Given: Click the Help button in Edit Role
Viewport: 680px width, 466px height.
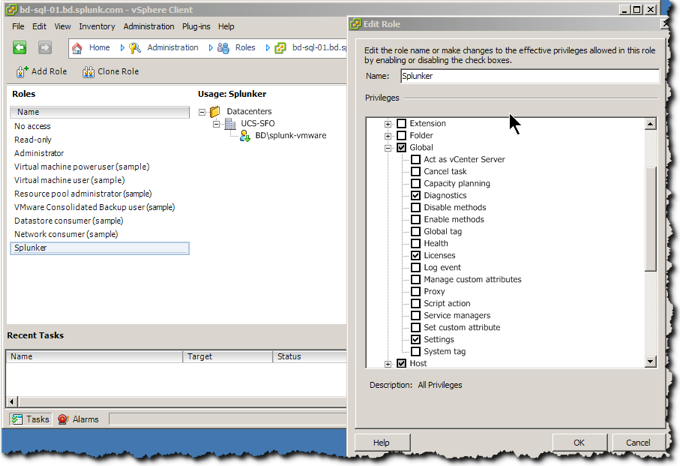Looking at the screenshot, I should pos(382,443).
